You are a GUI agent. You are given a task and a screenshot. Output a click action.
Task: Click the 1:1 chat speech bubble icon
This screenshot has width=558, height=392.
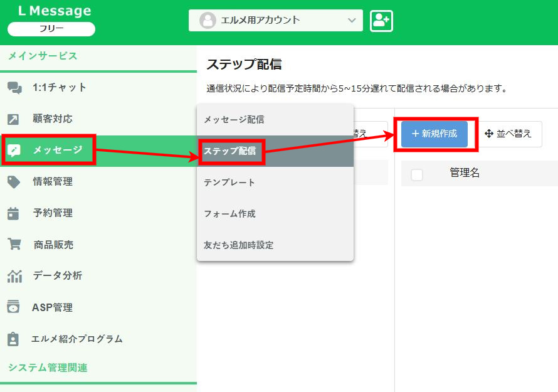click(14, 88)
